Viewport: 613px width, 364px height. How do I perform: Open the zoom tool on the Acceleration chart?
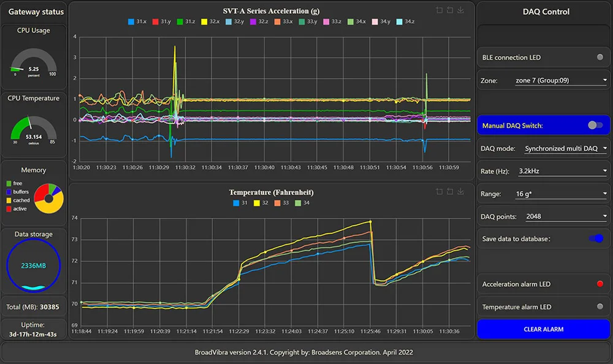[x=439, y=10]
